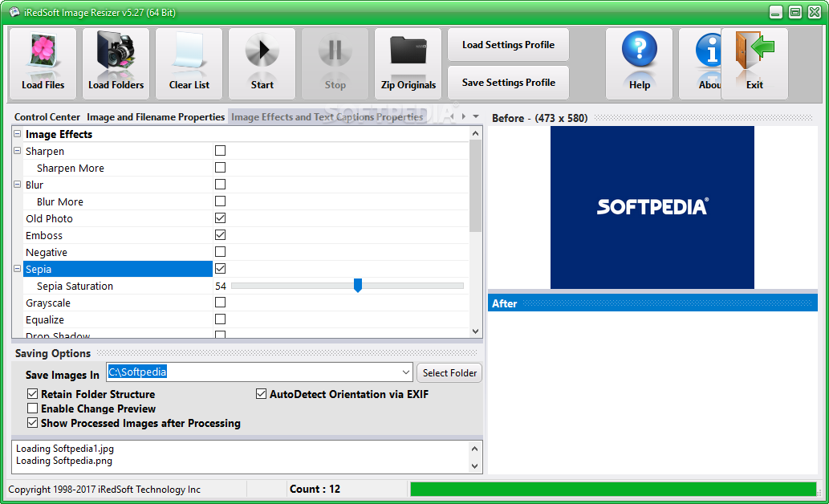Click the Stop pause icon
Image resolution: width=829 pixels, height=504 pixels.
[x=335, y=51]
